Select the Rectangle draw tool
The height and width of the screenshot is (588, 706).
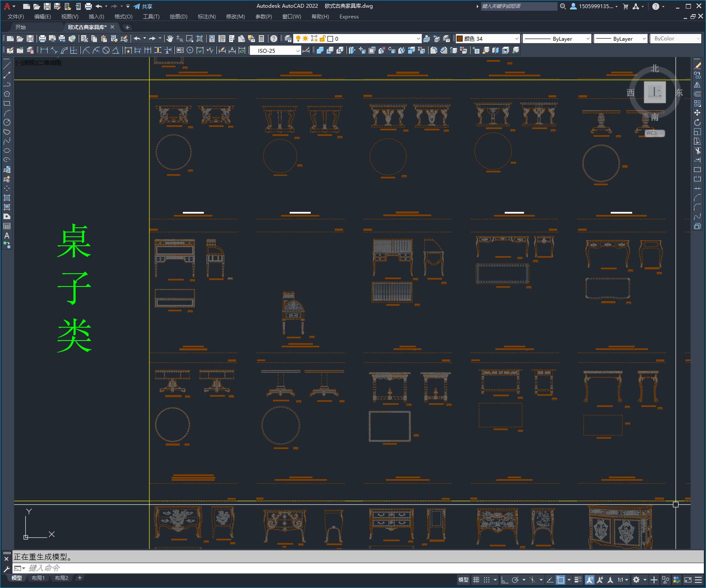(x=7, y=103)
